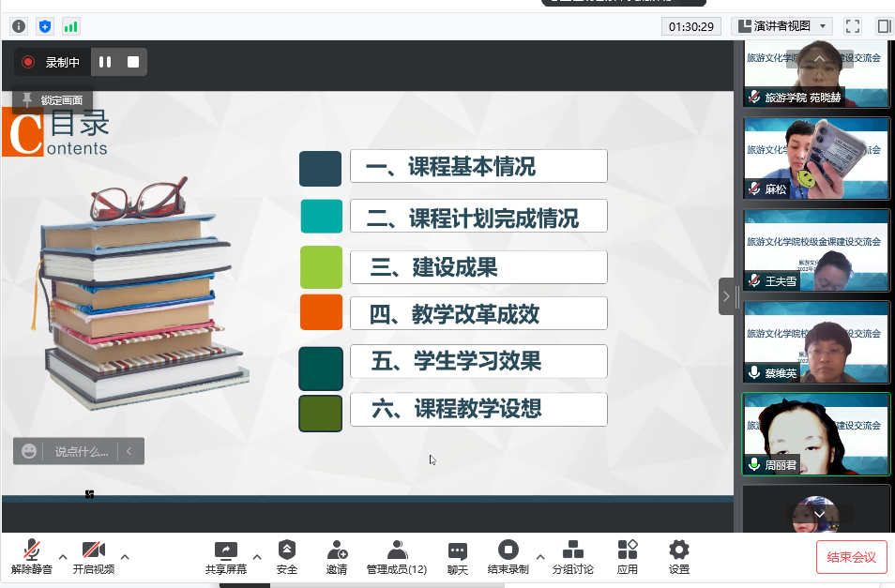Screen dimensions: 895x588
Task: Open the 安全 security icon
Action: [287, 551]
